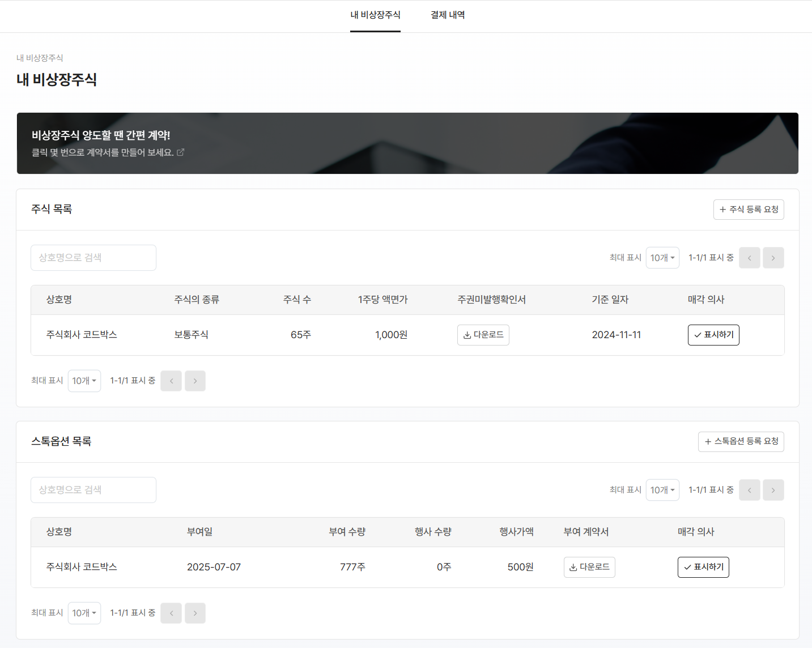
Task: Switch to the 결제 내역 tab
Action: 447,15
